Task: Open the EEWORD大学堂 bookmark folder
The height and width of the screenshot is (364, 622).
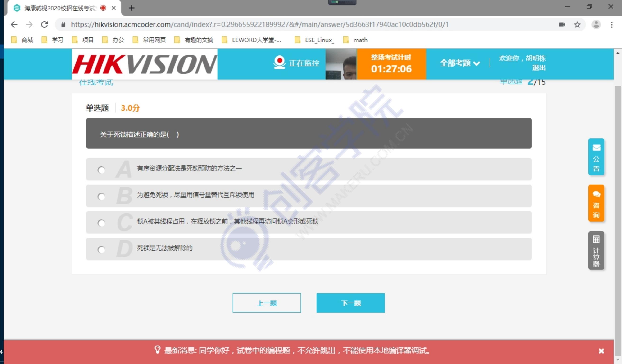Action: point(251,40)
